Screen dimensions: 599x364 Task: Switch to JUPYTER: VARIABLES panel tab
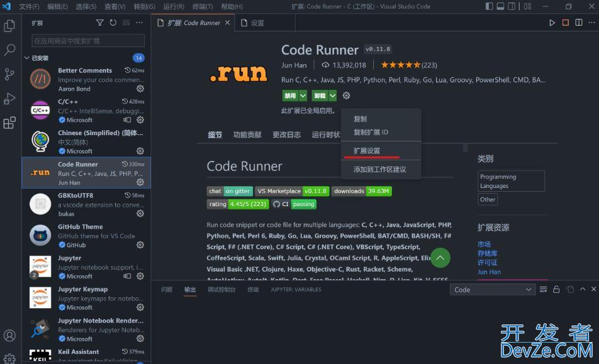pyautogui.click(x=296, y=290)
